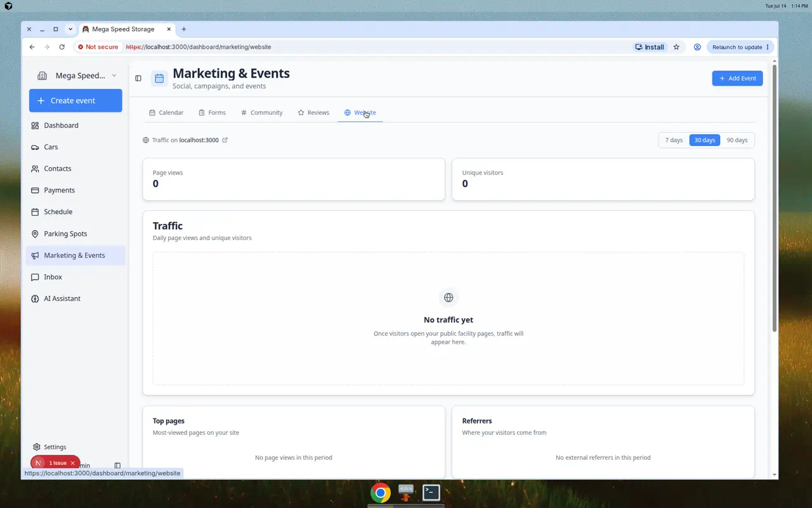Click the "Referrers" heading
The height and width of the screenshot is (508, 812).
[477, 421]
